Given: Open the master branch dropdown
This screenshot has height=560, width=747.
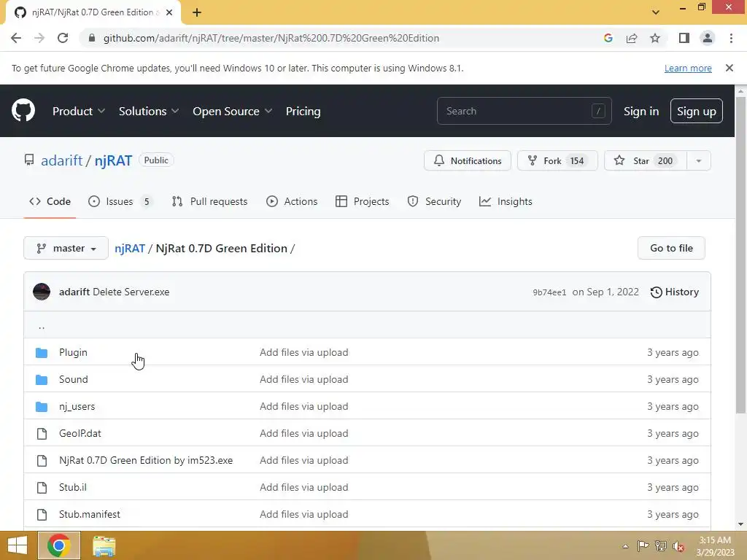Looking at the screenshot, I should [66, 248].
